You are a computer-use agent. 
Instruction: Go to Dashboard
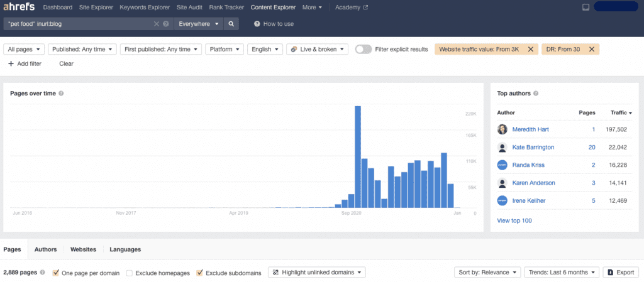pos(57,8)
